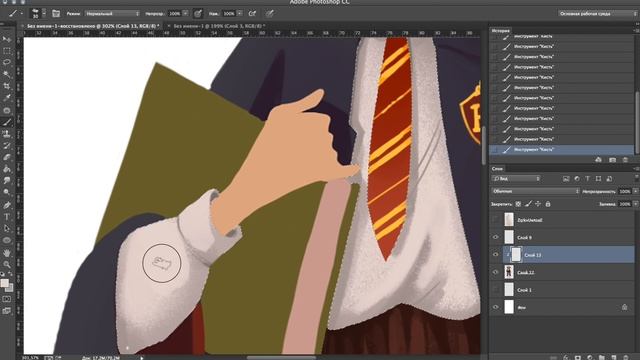Toggle pressure control for opacity
This screenshot has height=360, width=640.
(x=198, y=13)
